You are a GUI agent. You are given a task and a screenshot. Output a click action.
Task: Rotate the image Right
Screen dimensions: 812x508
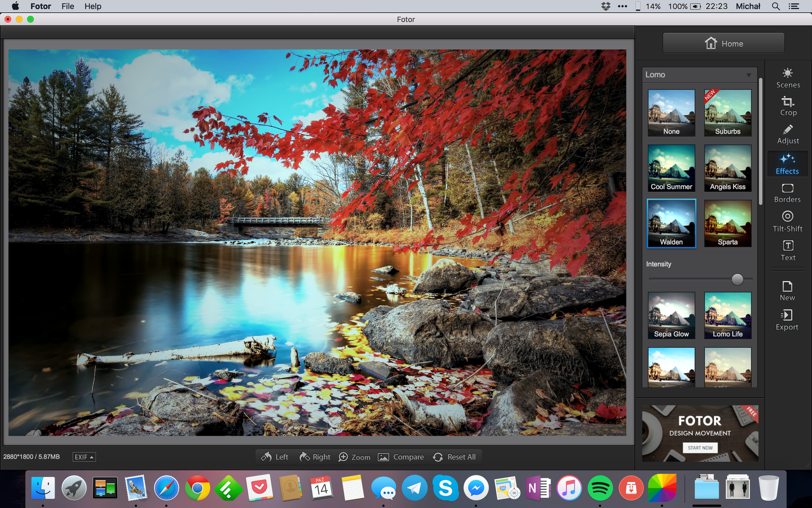click(315, 457)
